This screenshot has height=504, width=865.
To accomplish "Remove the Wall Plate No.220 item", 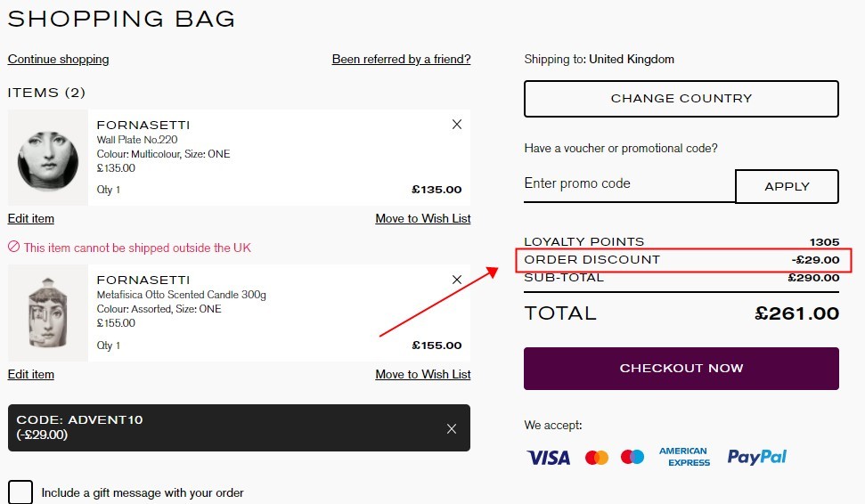I will click(457, 125).
